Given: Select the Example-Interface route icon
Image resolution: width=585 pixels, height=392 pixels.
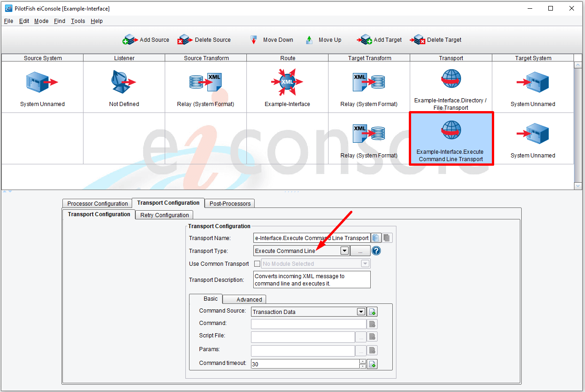Looking at the screenshot, I should point(287,83).
